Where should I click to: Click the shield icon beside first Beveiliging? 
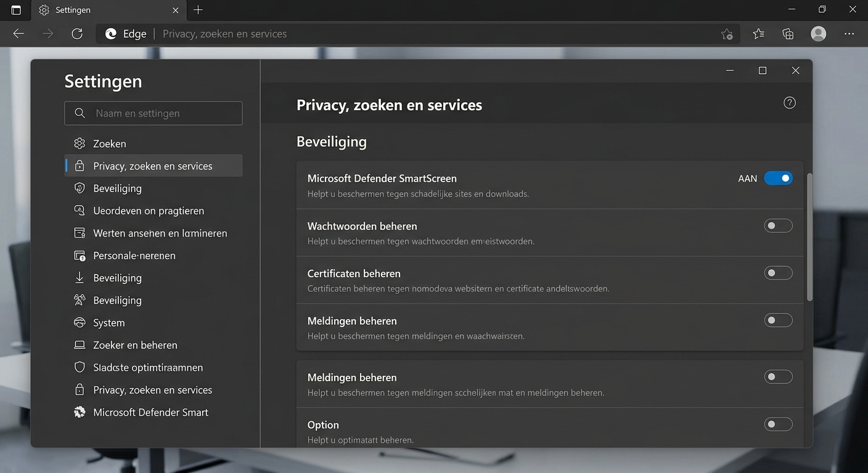(80, 188)
